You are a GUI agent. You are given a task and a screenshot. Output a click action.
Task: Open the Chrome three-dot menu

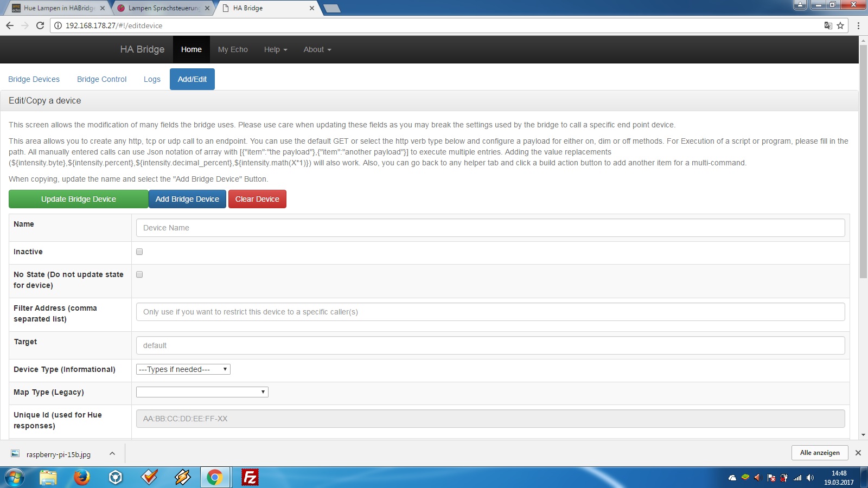point(858,25)
